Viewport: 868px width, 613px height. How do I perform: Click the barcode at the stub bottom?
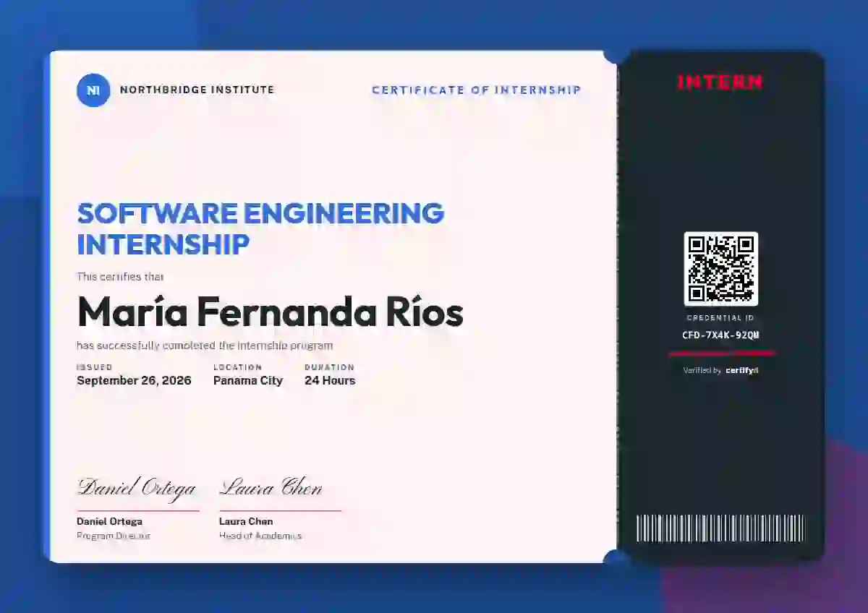(x=721, y=528)
